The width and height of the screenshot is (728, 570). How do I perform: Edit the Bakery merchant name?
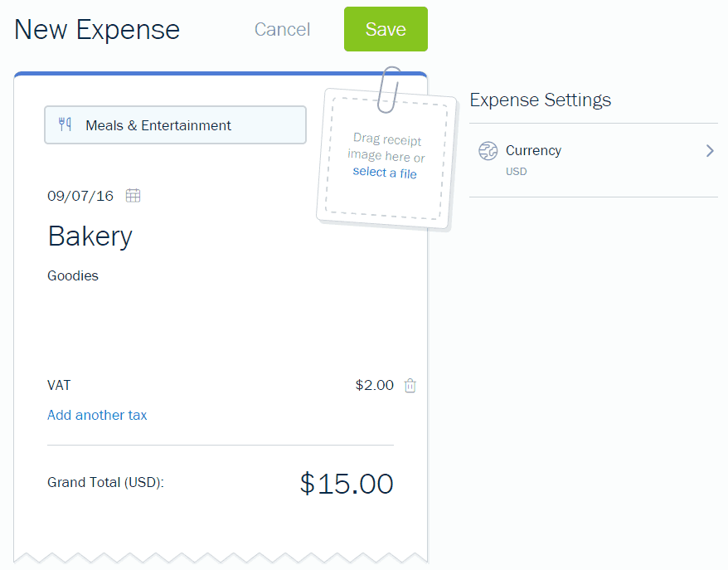click(x=90, y=236)
